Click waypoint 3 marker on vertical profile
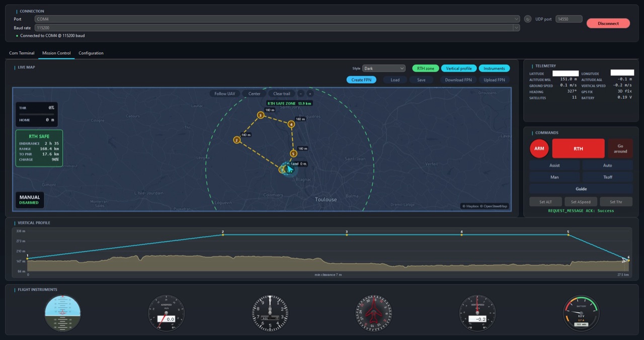The width and height of the screenshot is (644, 340). [347, 234]
